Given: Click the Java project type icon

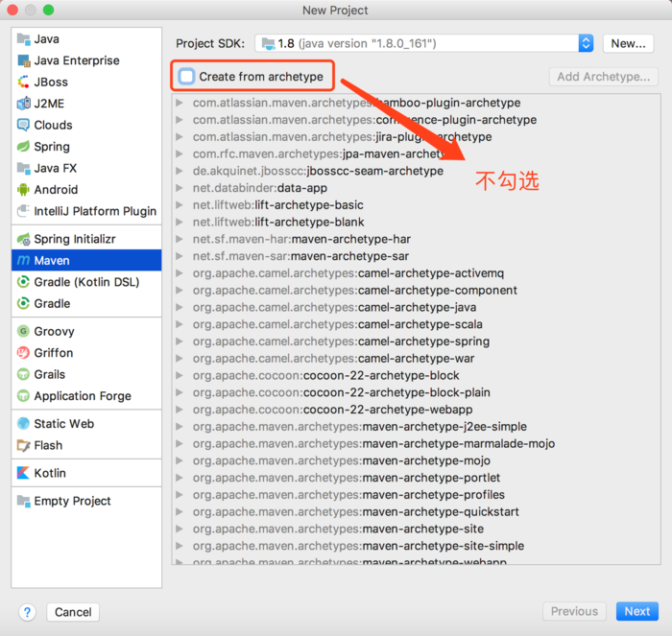Looking at the screenshot, I should 24,39.
